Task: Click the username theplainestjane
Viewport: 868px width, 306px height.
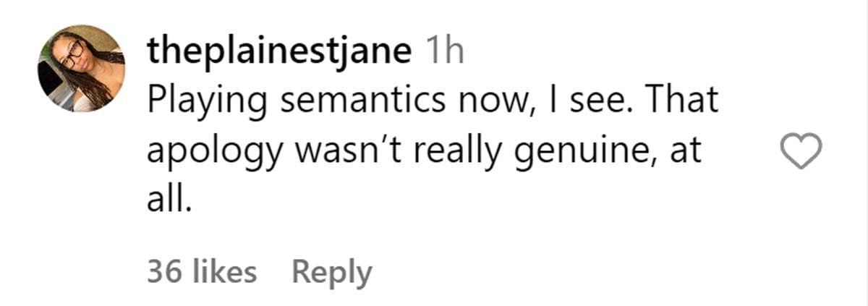Action: (279, 54)
